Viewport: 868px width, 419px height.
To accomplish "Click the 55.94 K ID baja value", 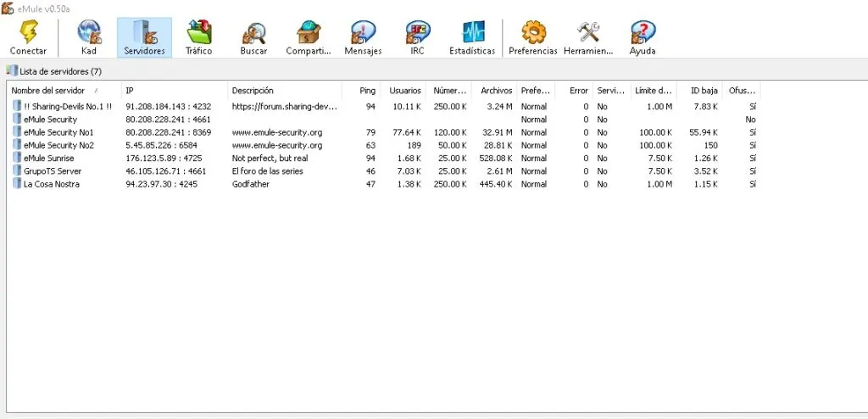I will pyautogui.click(x=704, y=132).
